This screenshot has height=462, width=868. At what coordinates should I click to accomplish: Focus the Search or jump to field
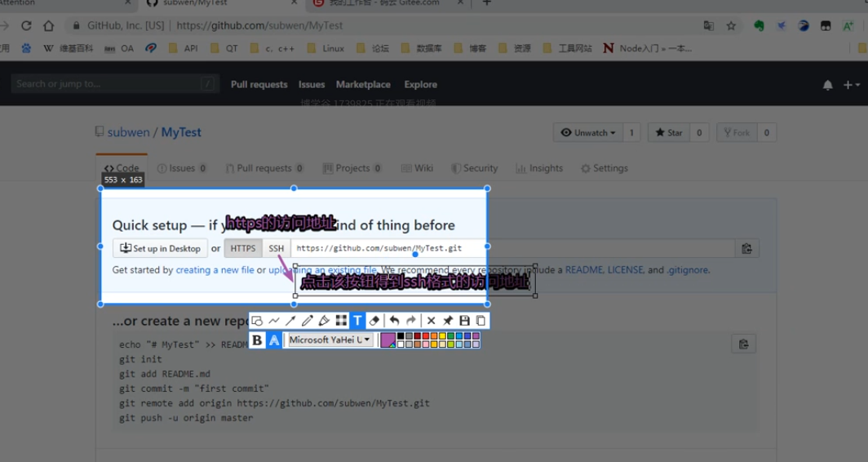(115, 84)
